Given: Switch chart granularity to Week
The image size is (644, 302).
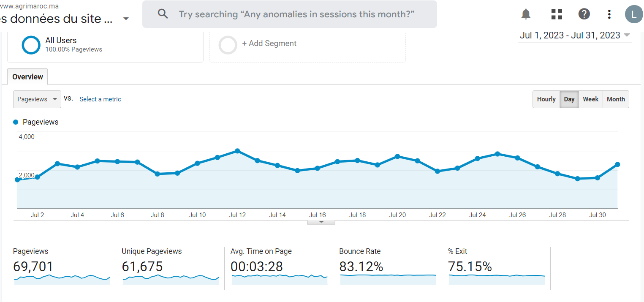Looking at the screenshot, I should click(x=590, y=99).
